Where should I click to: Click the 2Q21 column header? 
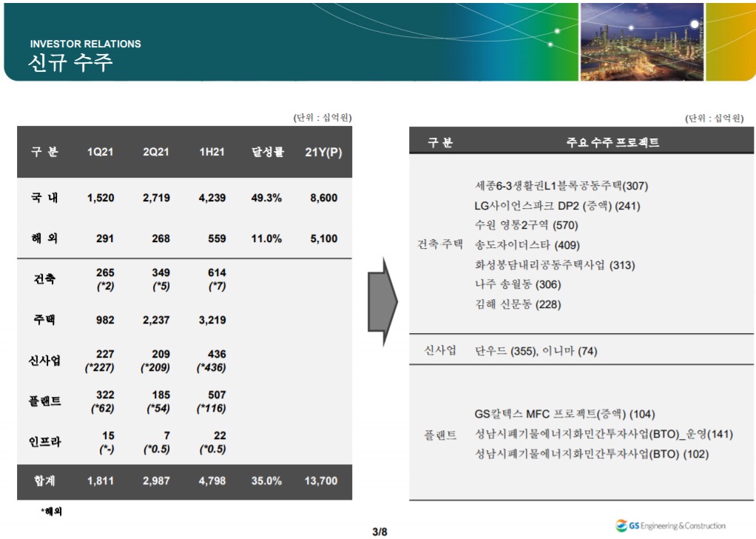156,152
